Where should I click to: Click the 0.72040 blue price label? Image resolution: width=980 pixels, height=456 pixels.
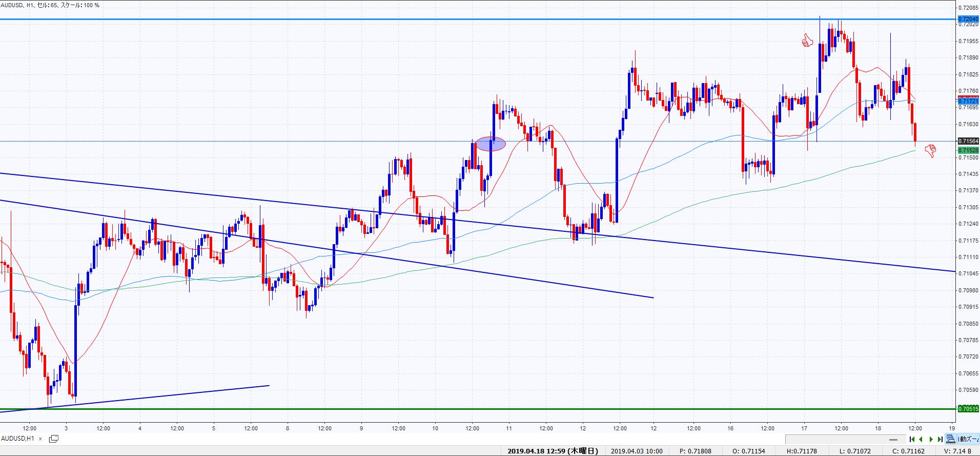[968, 19]
